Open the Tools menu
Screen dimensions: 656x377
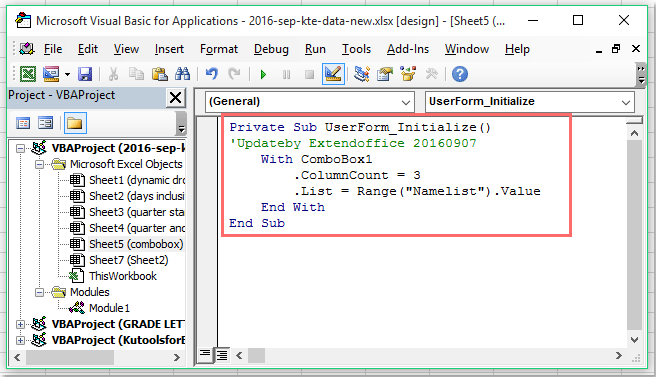coord(356,49)
